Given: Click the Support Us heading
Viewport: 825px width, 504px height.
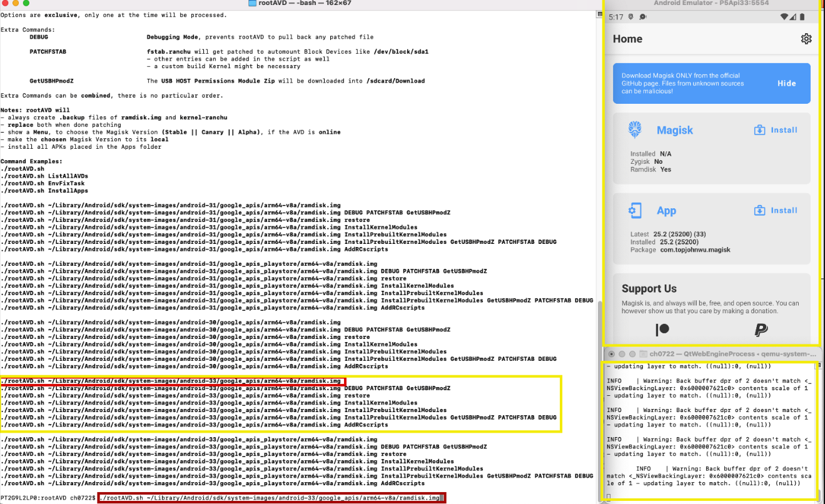Looking at the screenshot, I should click(649, 288).
